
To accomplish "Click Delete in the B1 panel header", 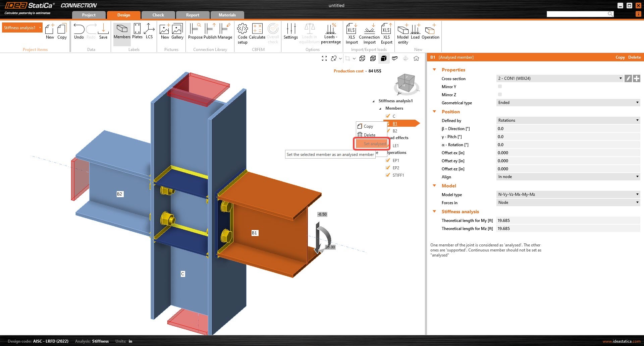I will [634, 57].
